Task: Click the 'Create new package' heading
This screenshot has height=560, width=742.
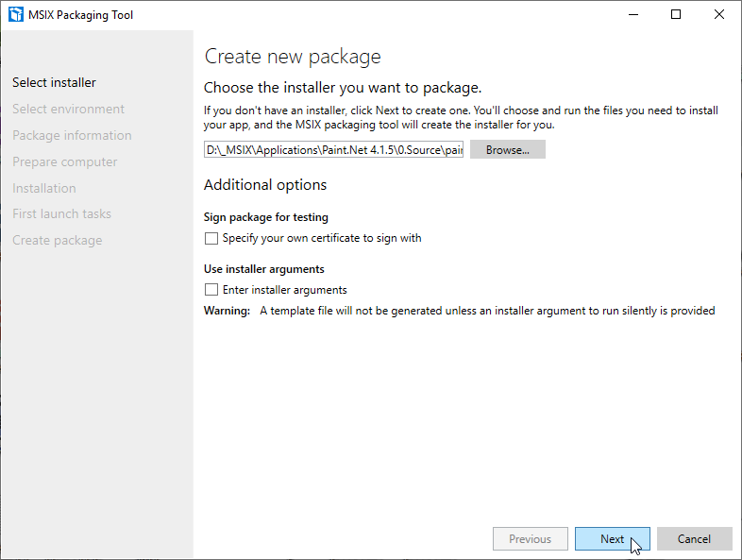Action: [293, 57]
